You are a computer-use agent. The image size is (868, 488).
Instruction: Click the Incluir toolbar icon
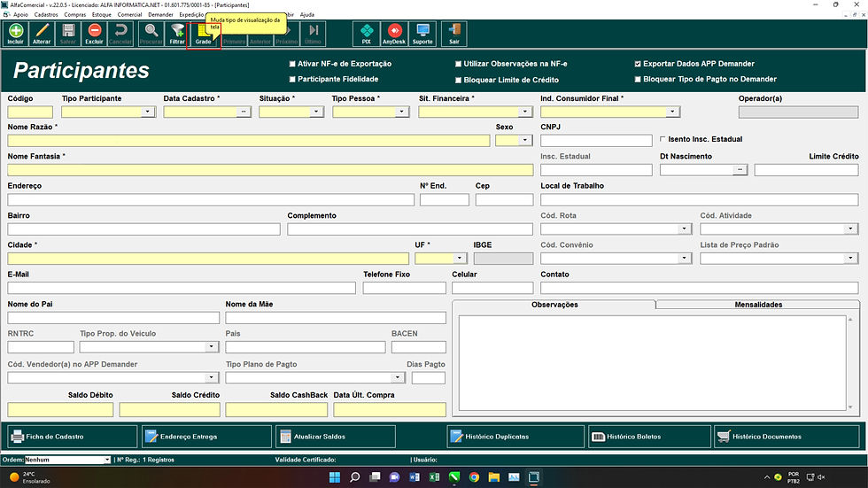click(x=16, y=34)
